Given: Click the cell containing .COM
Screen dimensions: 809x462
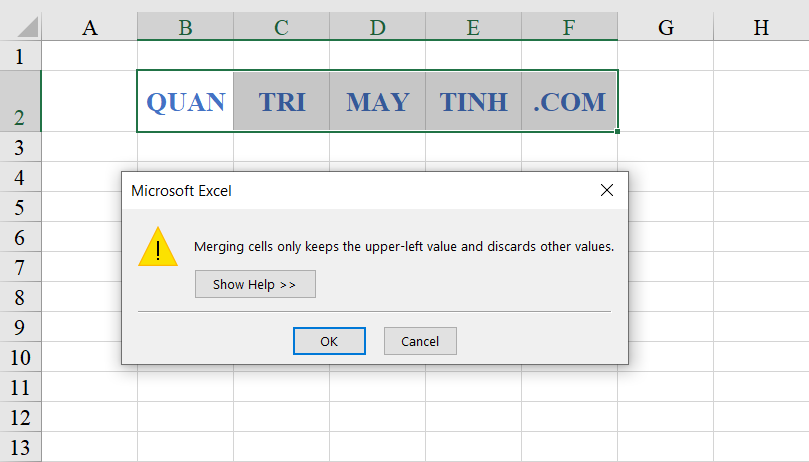Looking at the screenshot, I should [569, 101].
